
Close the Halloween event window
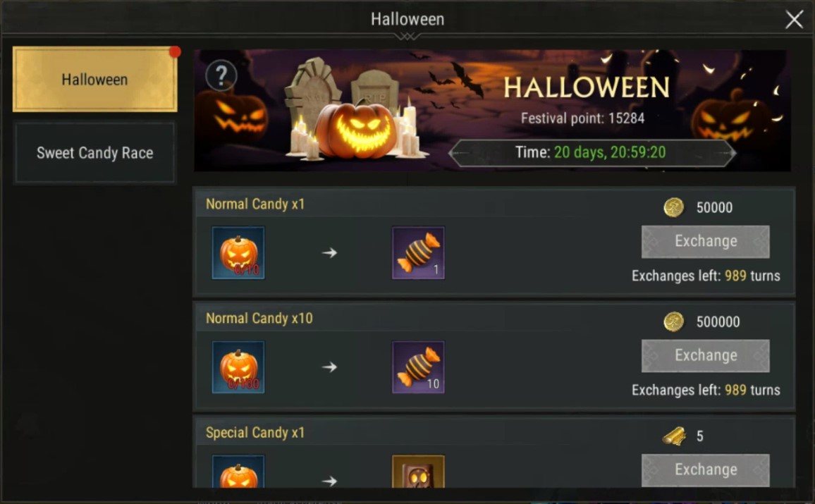[x=794, y=20]
